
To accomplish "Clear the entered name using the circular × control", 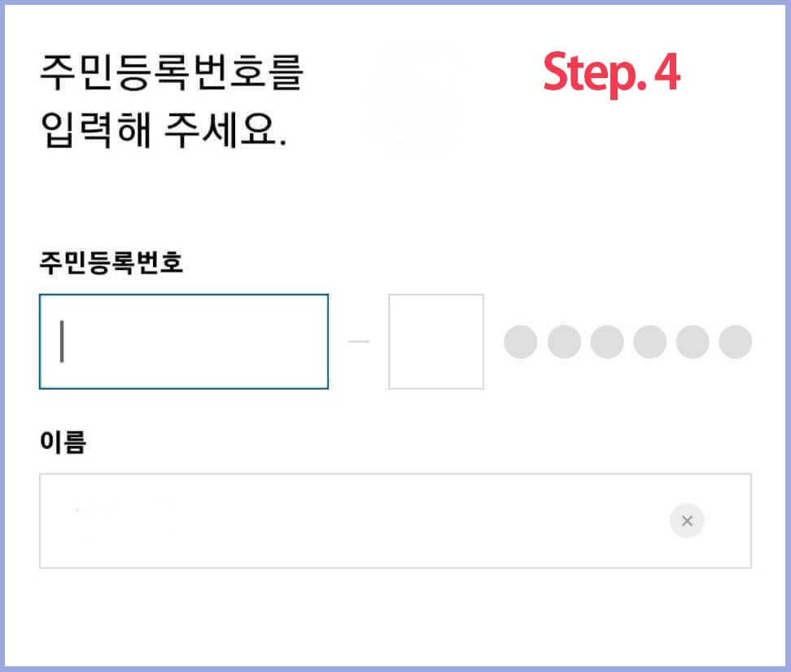I will click(x=687, y=521).
